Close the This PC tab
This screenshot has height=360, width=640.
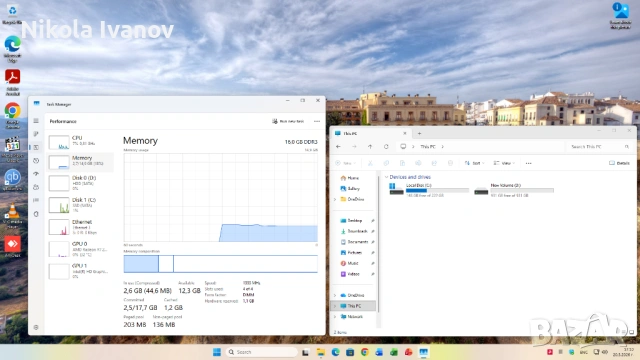click(x=404, y=133)
